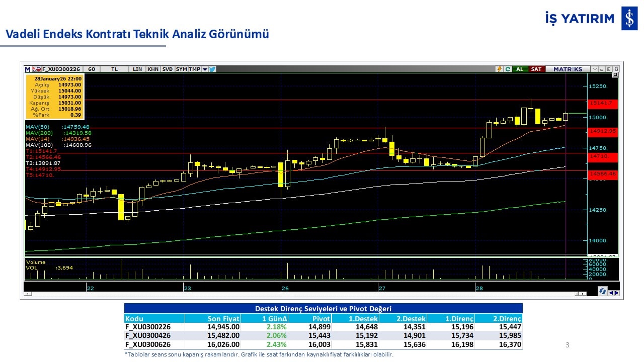The width and height of the screenshot is (644, 362).
Task: Expand the triangle menu next to MATRIKS
Action: tap(595, 69)
